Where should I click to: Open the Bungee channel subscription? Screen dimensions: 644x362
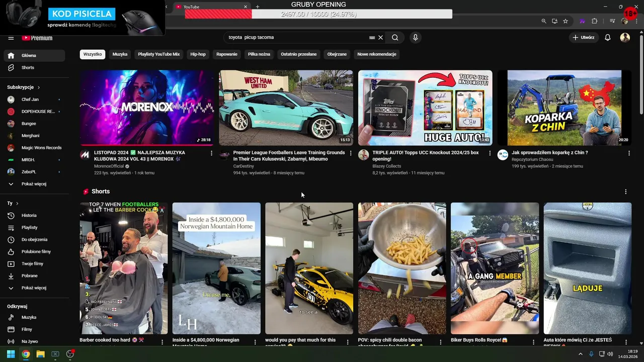[x=34, y=124]
